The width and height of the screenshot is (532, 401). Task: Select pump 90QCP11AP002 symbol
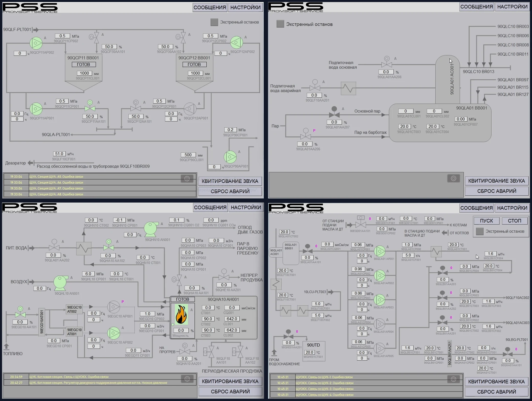36,43
